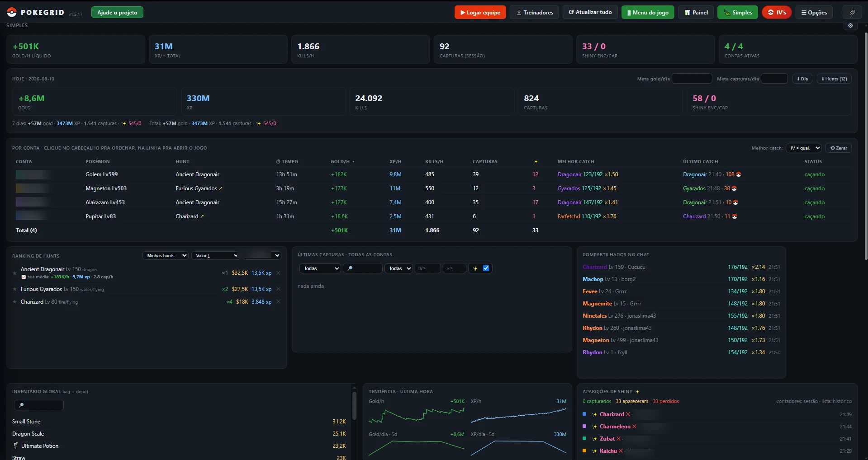Open the Opções menu

tap(814, 13)
